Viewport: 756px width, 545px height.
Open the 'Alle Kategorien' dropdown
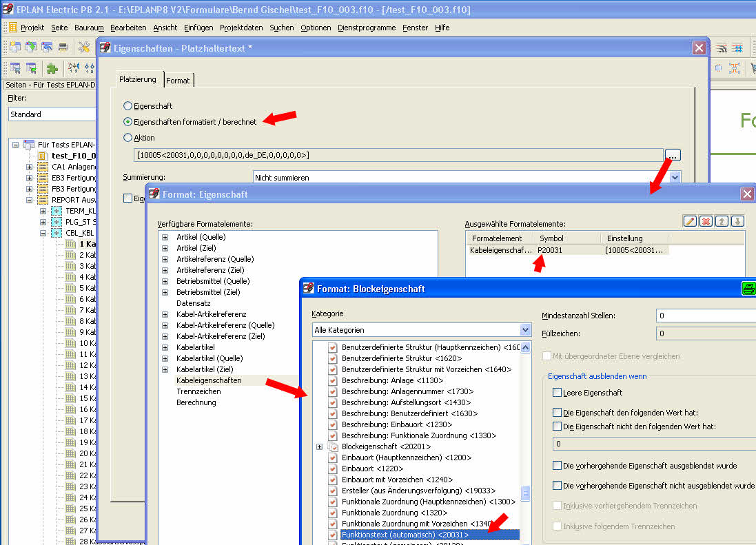[x=526, y=330]
